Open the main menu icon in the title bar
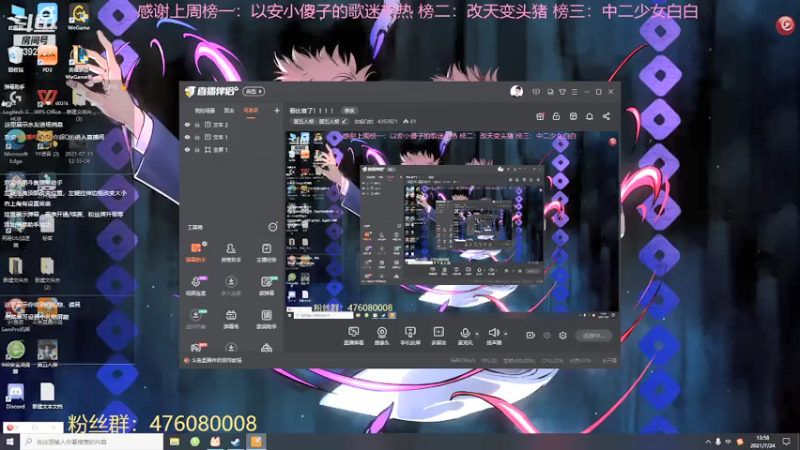The image size is (800, 450). [574, 92]
